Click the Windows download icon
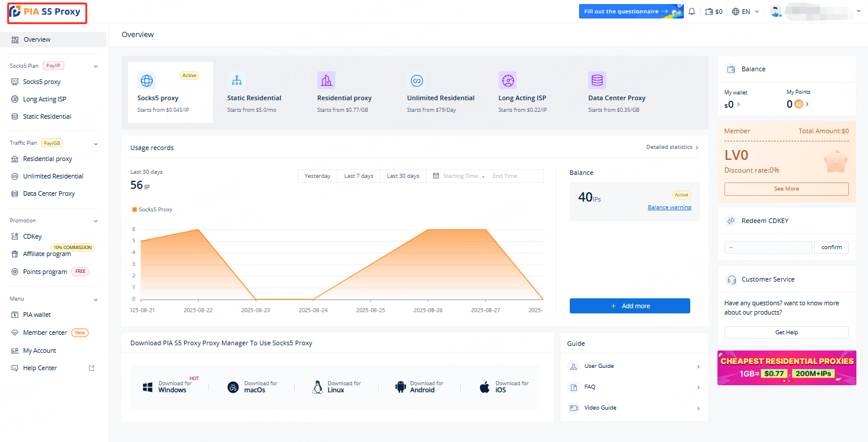 pyautogui.click(x=148, y=387)
